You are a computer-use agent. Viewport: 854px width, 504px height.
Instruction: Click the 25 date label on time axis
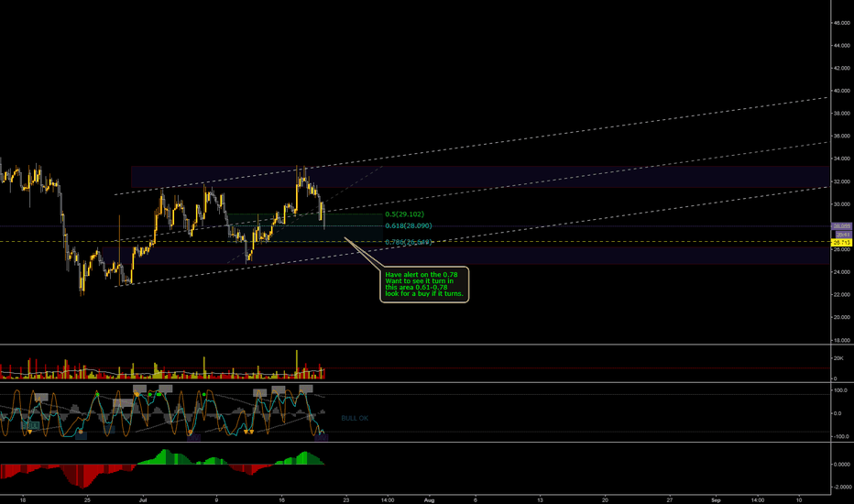(x=87, y=499)
